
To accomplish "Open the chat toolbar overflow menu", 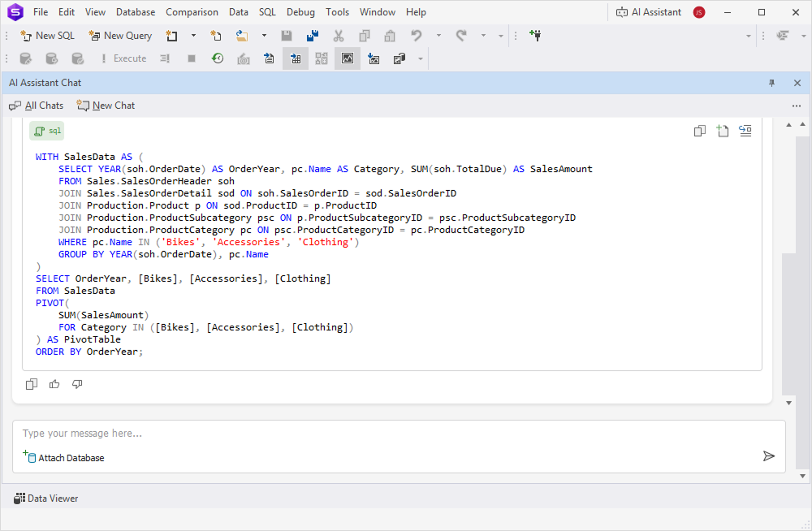I will point(797,106).
